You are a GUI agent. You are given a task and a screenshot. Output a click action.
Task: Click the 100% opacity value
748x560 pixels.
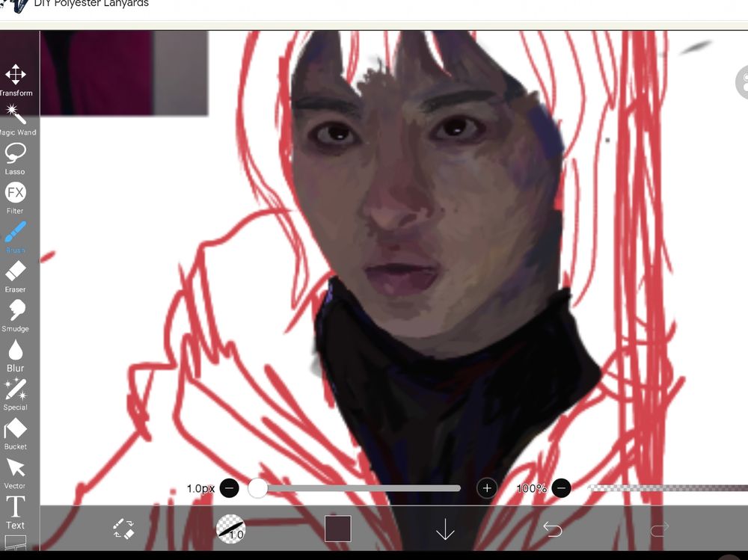531,488
